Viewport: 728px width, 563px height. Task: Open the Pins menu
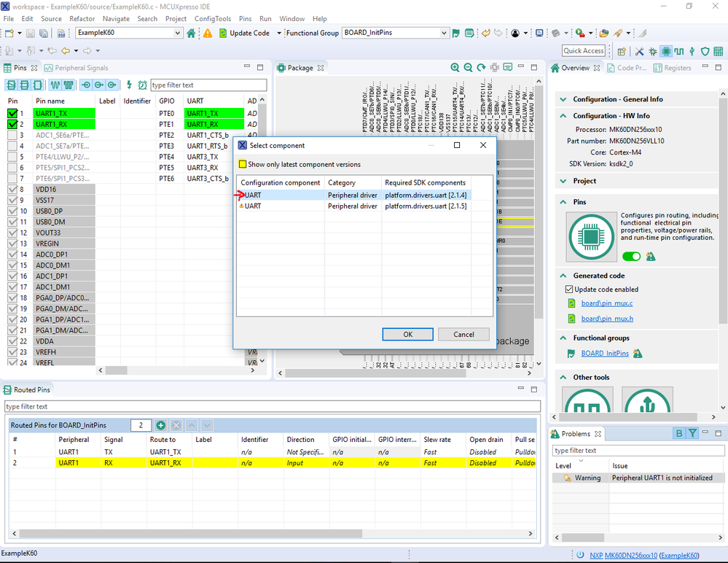245,18
